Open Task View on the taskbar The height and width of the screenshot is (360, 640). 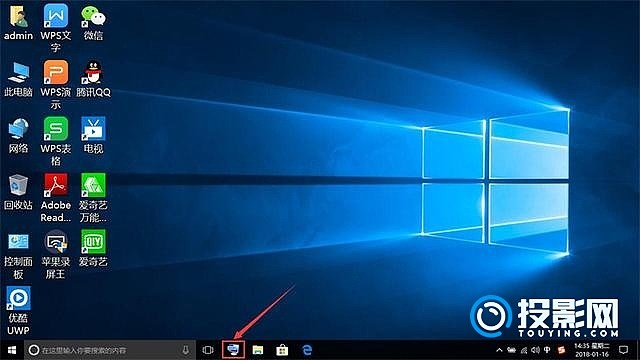pos(208,350)
